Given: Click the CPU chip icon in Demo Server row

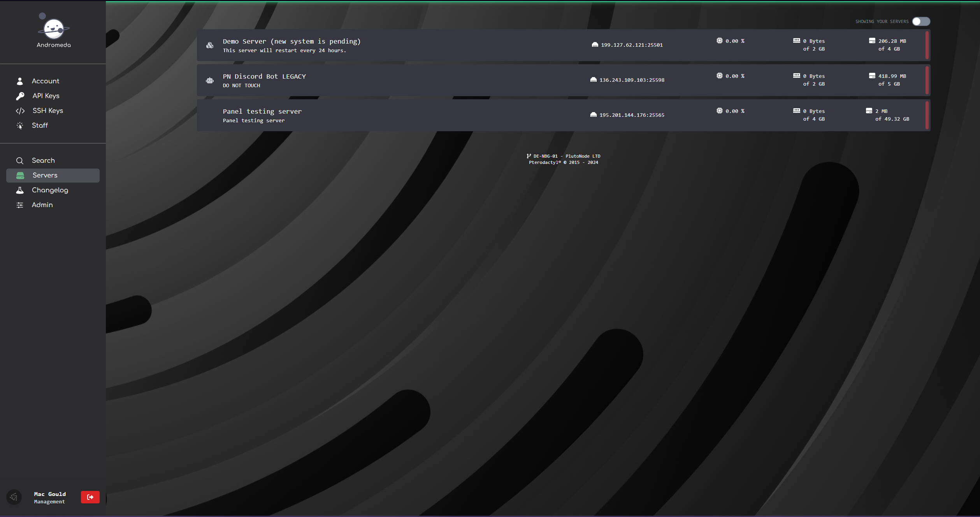Looking at the screenshot, I should [x=720, y=40].
